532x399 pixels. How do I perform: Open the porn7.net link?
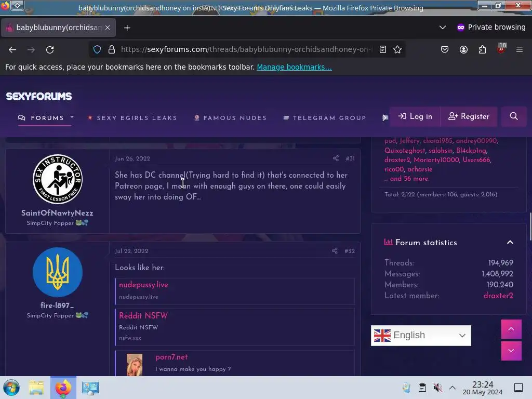pyautogui.click(x=171, y=357)
